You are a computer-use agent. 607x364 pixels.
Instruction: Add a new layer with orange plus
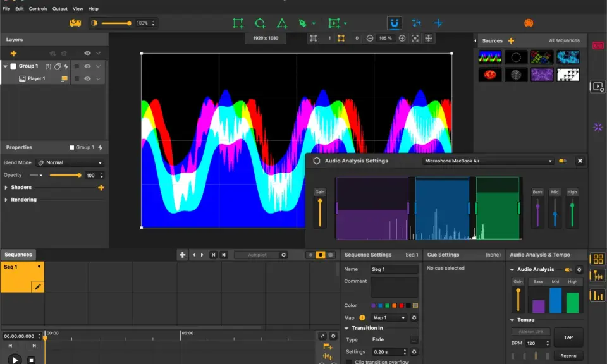tap(13, 53)
